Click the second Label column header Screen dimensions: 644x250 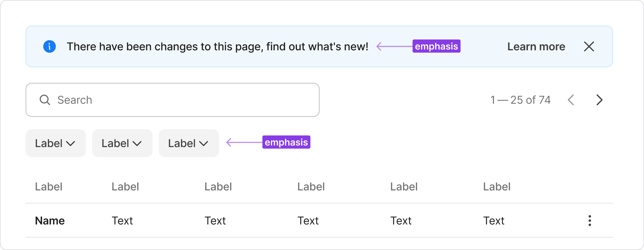pos(125,187)
